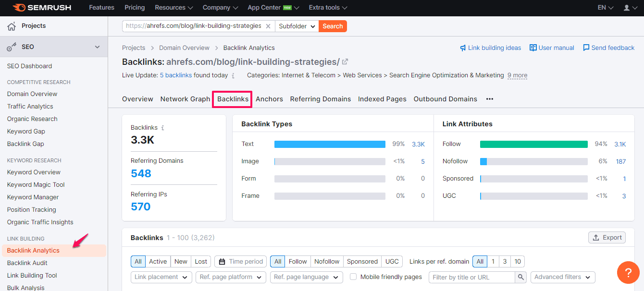Switch to the Anchors tab

pos(269,99)
